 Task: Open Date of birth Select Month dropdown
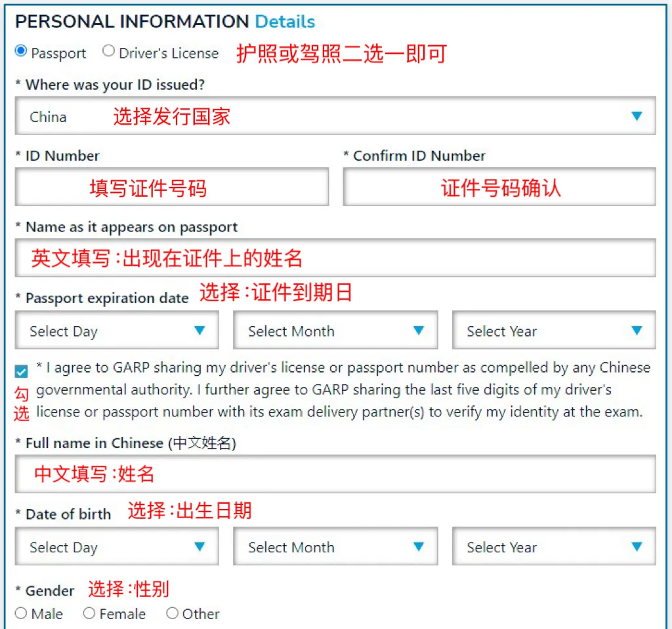coord(335,546)
